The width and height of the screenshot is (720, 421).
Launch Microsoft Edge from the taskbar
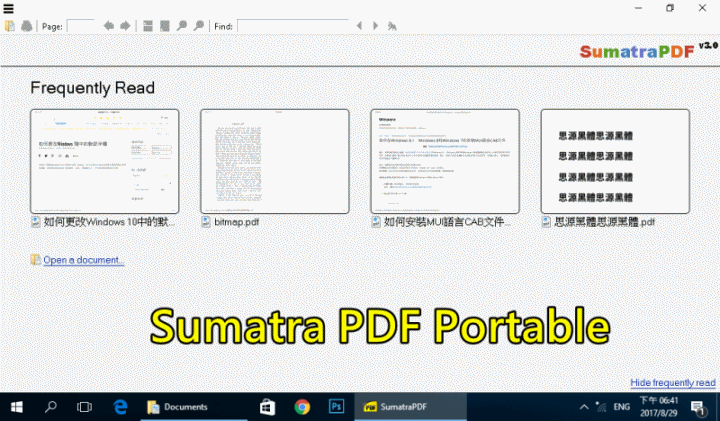pyautogui.click(x=120, y=407)
